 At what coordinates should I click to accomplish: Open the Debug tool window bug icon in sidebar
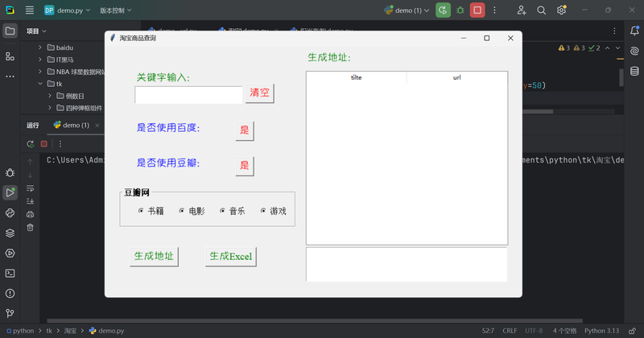tap(10, 173)
